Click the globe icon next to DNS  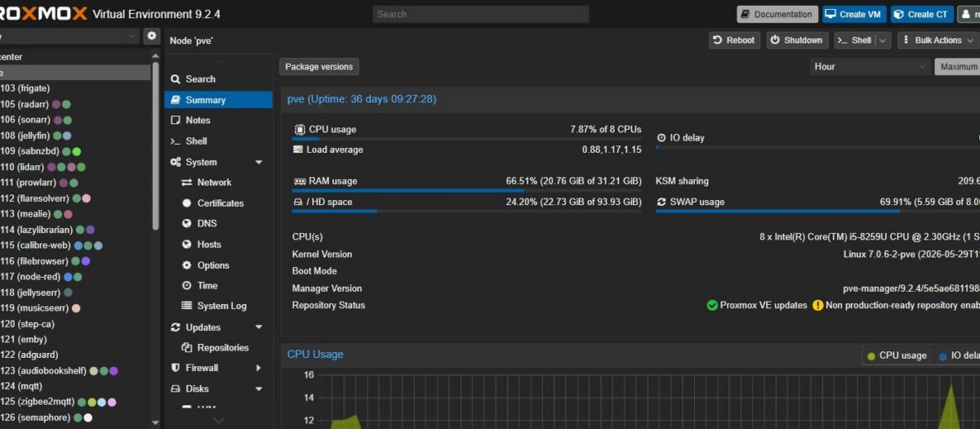(187, 223)
